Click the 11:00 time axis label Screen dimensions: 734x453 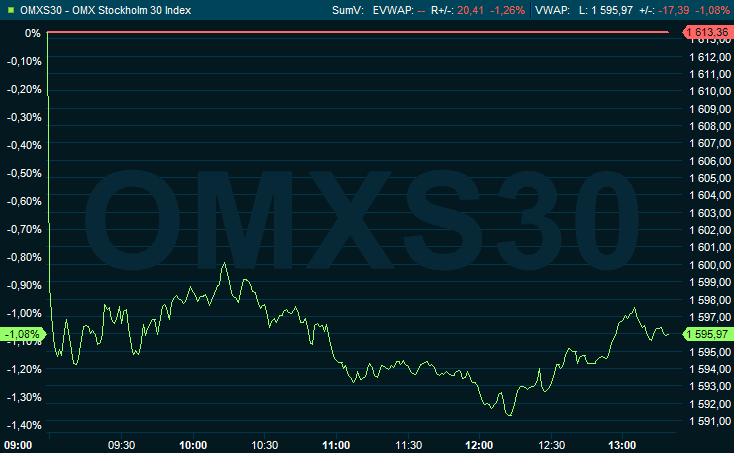[336, 445]
